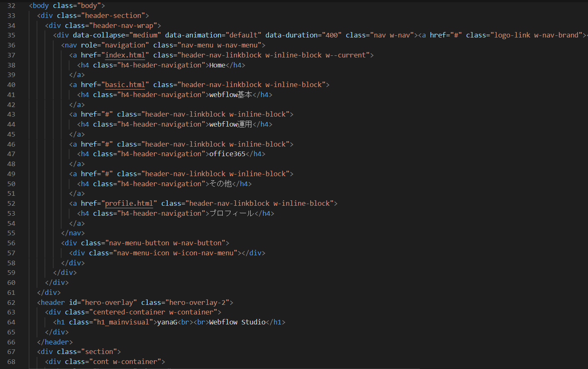Select line number 68 in the gutter
This screenshot has height=369, width=588.
pyautogui.click(x=11, y=362)
